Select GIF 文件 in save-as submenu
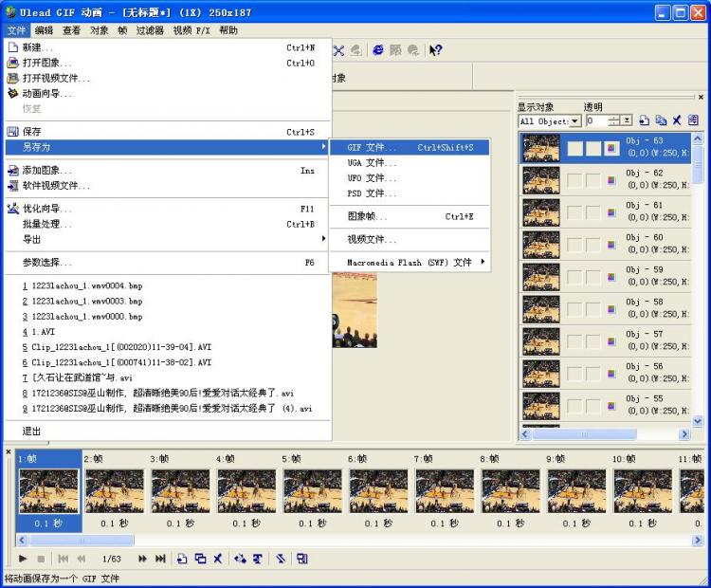This screenshot has height=588, width=711. point(410,147)
